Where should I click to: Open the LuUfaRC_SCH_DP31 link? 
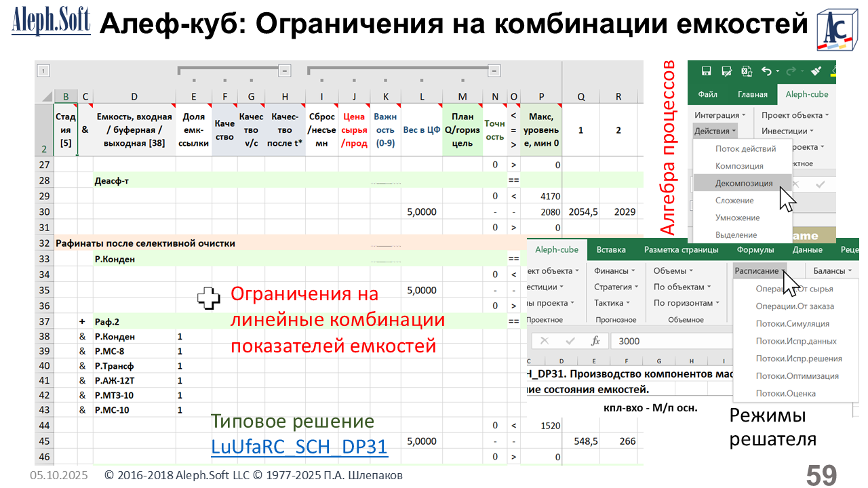[x=299, y=447]
